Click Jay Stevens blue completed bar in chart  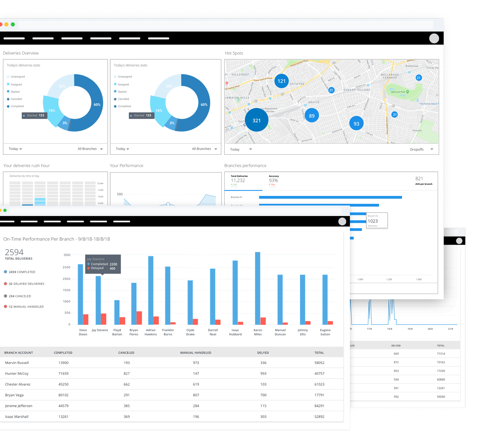click(x=98, y=300)
